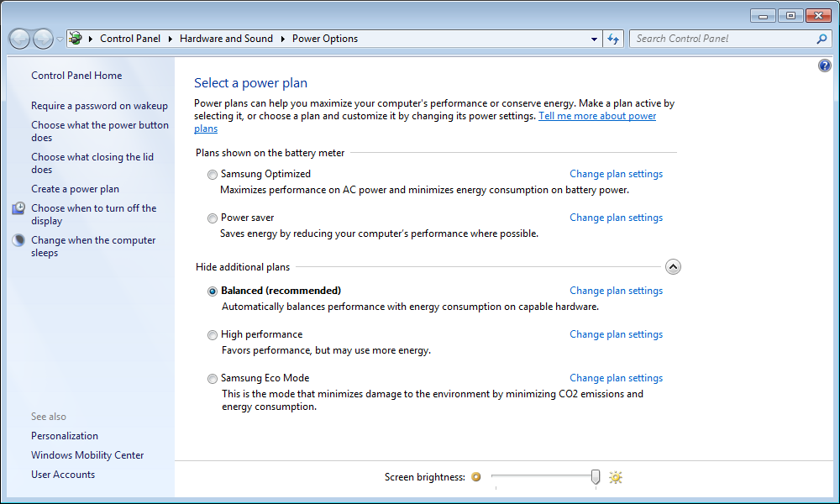
Task: Select Samsung Eco Mode plan
Action: [213, 379]
